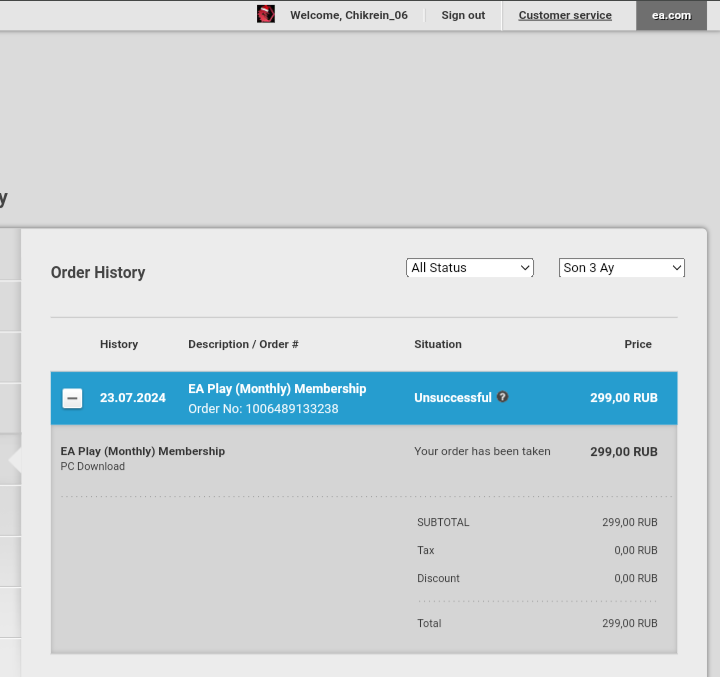The height and width of the screenshot is (677, 720).
Task: Click the user avatar icon beside Welcome
Action: (x=266, y=14)
